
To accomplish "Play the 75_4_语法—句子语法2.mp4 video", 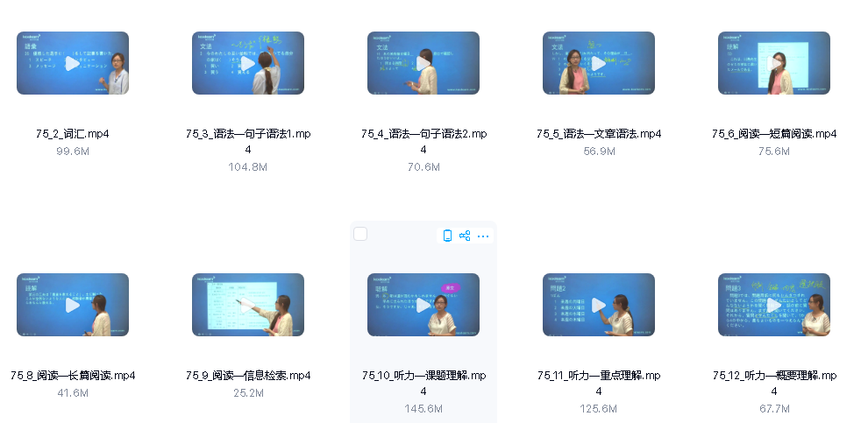I will point(423,63).
